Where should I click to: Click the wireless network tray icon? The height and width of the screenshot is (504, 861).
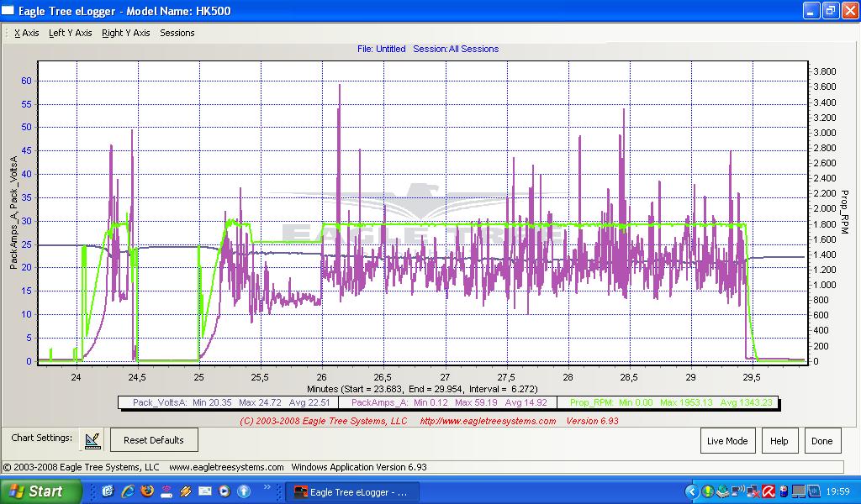coord(737,491)
